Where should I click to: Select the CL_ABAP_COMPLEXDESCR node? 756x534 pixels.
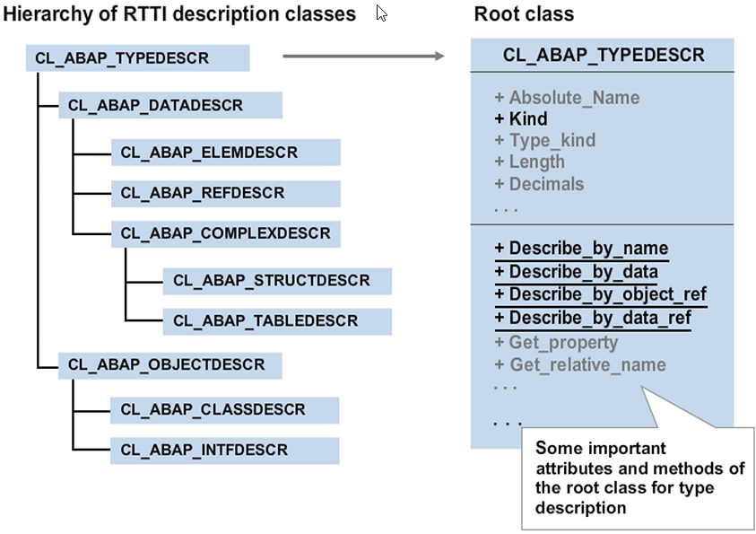tap(224, 234)
